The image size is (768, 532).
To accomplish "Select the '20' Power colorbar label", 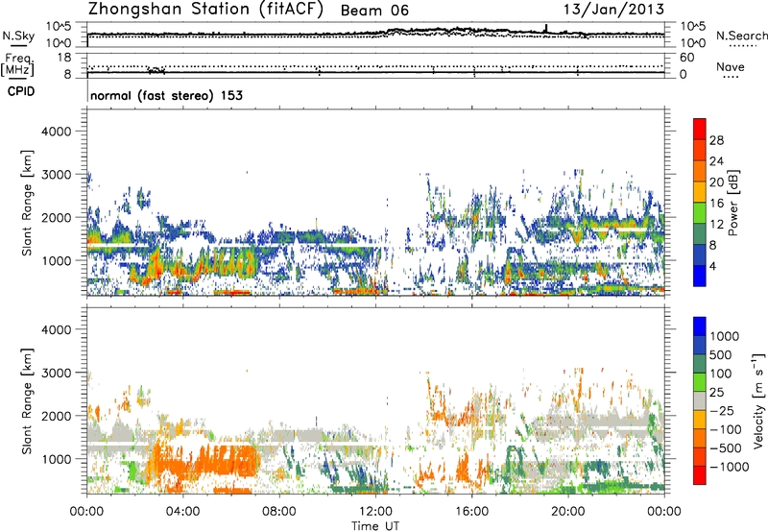I will [716, 182].
